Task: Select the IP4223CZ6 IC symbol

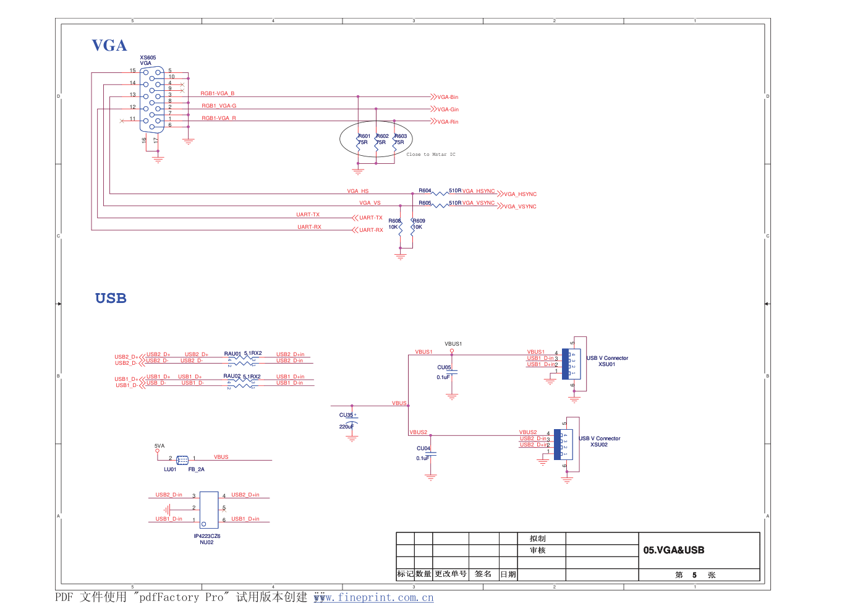Action: click(x=209, y=510)
